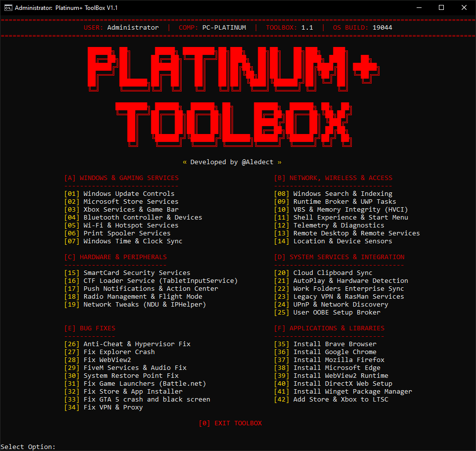This screenshot has height=451, width=476.
Task: Click '[32] Fix Store & App Installer'
Action: pyautogui.click(x=123, y=391)
